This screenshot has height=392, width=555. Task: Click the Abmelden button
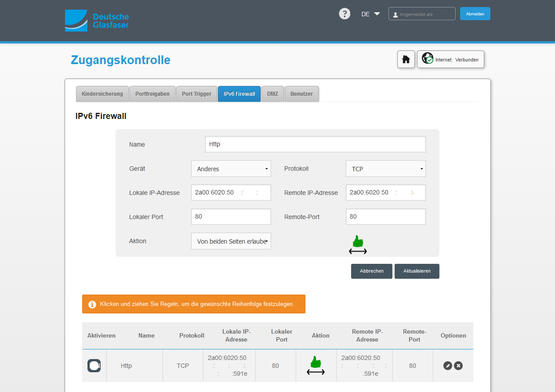[x=475, y=14]
